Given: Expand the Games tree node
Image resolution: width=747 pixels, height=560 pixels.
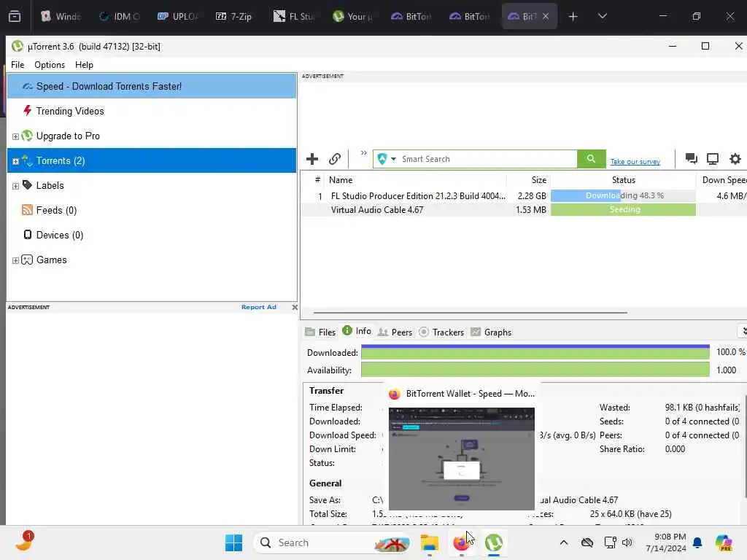Looking at the screenshot, I should (15, 260).
